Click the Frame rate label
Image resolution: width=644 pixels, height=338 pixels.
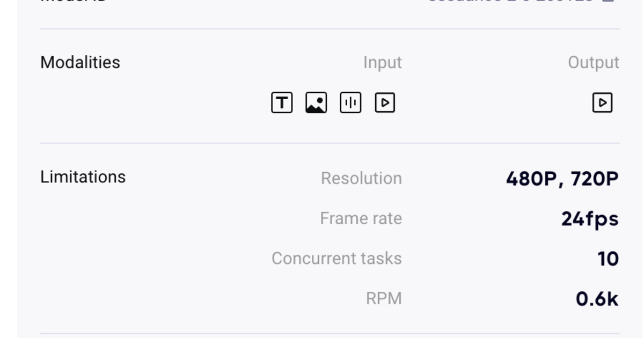coord(361,218)
